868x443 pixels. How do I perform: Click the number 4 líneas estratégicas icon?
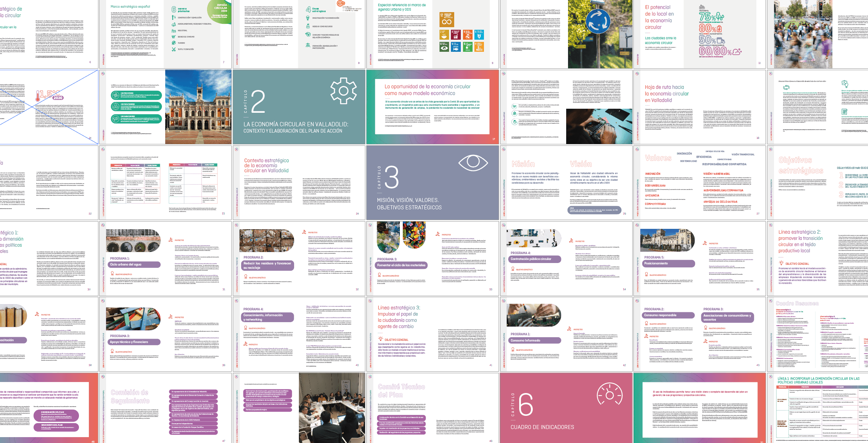308,9
